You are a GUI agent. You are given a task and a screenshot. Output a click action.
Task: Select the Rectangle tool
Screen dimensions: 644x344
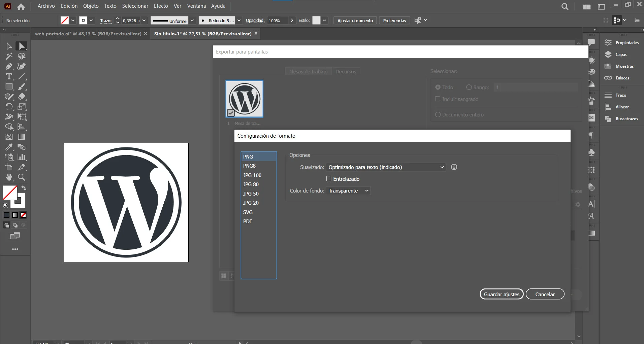[9, 87]
